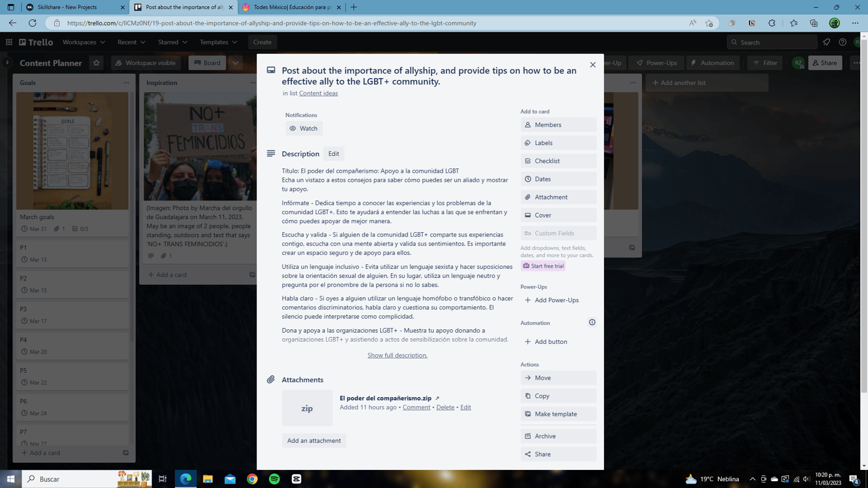
Task: Open the Cover option
Action: click(558, 215)
